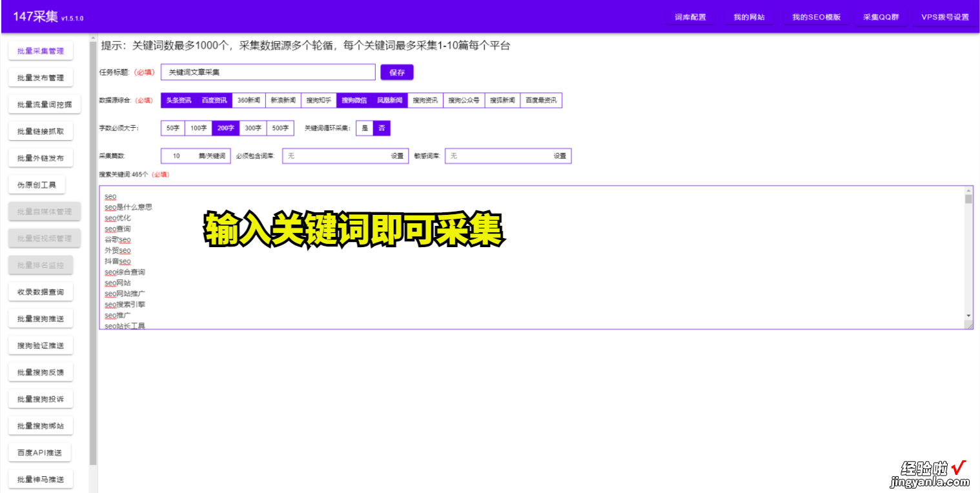Open 我的SEO模版 from the top bar
The height and width of the screenshot is (493, 980).
point(816,17)
